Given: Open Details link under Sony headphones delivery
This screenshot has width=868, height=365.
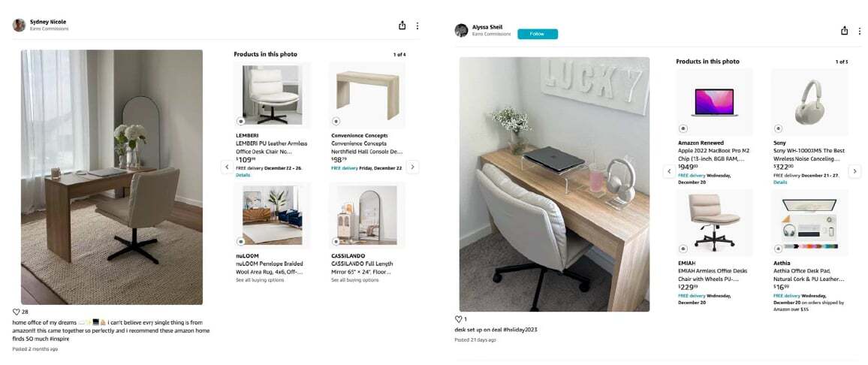Looking at the screenshot, I should (x=780, y=182).
